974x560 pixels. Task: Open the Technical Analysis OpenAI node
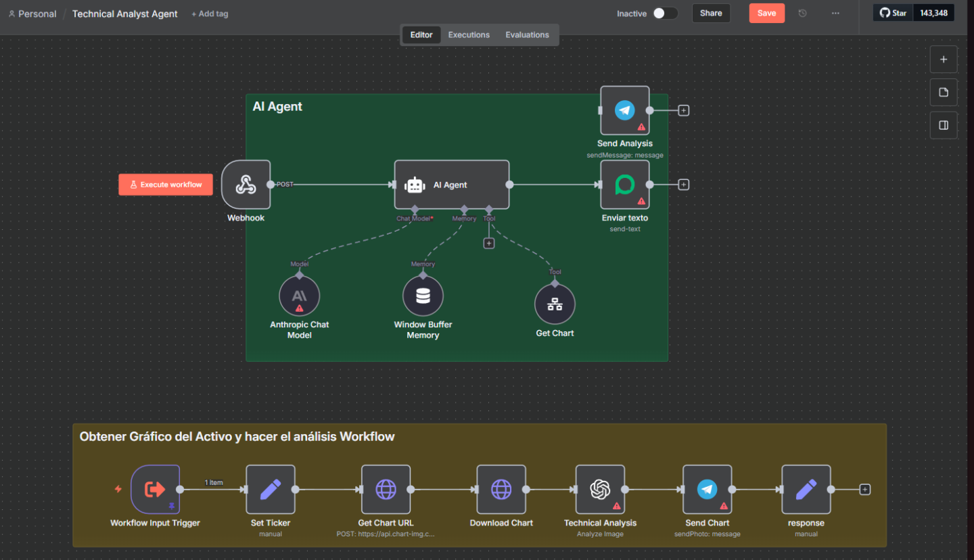(600, 489)
